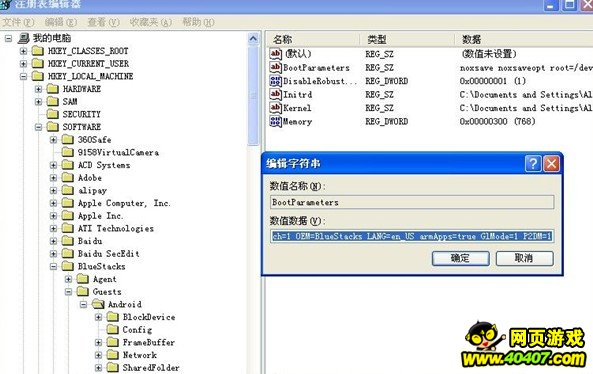Viewport: 593px width, 374px height.
Task: Select the open Android folder icon
Action: point(98,304)
